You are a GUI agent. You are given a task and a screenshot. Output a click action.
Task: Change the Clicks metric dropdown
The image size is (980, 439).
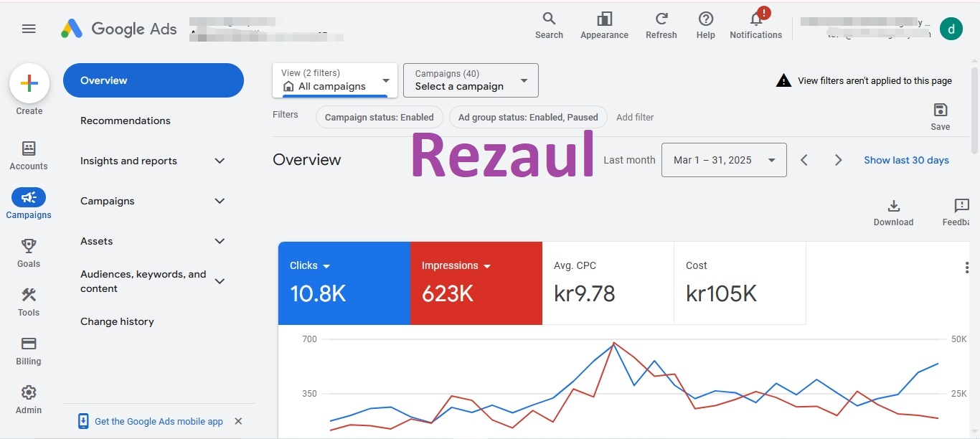pyautogui.click(x=310, y=265)
